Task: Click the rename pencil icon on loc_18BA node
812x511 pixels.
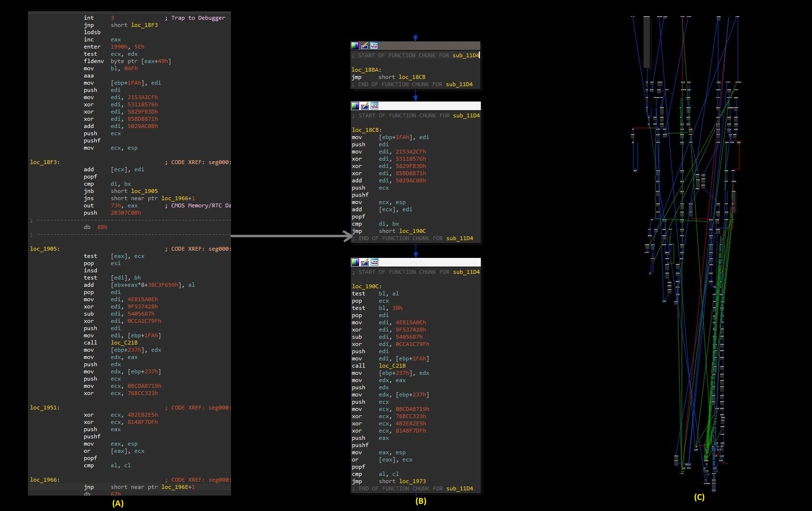Action: click(x=364, y=46)
